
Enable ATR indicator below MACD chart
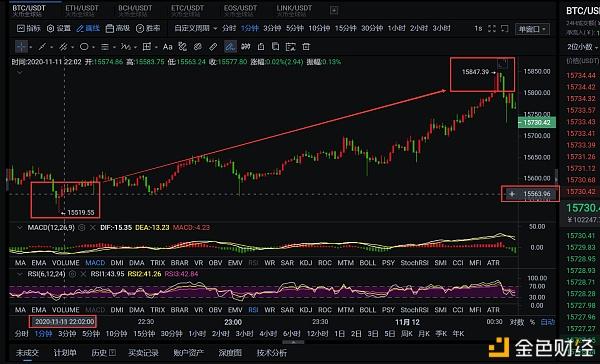pyautogui.click(x=493, y=263)
